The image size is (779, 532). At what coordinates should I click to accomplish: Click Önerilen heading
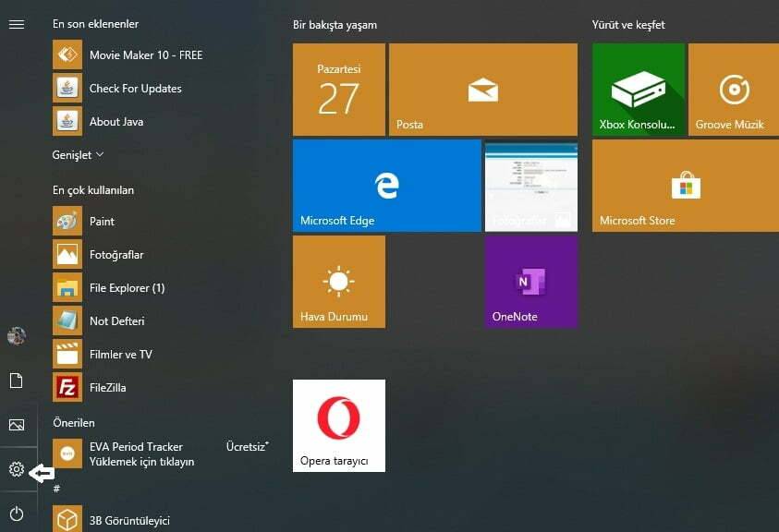[74, 423]
